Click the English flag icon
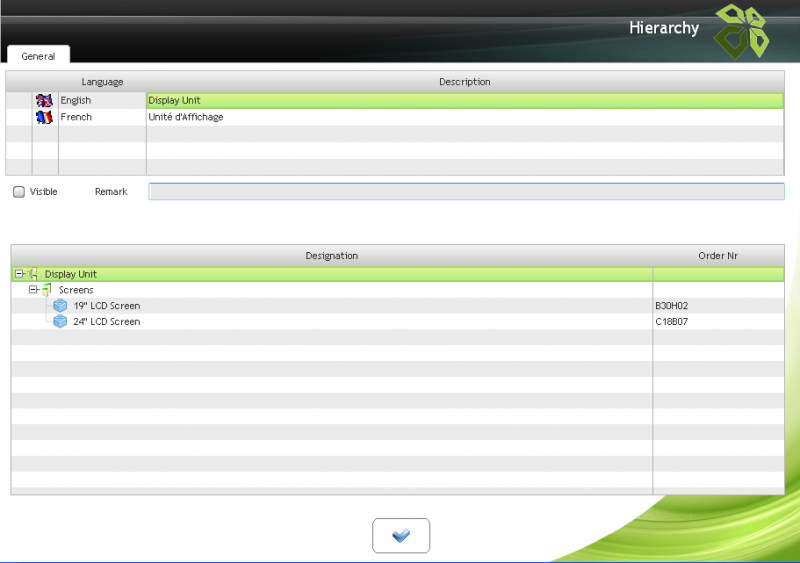800x563 pixels. (44, 100)
